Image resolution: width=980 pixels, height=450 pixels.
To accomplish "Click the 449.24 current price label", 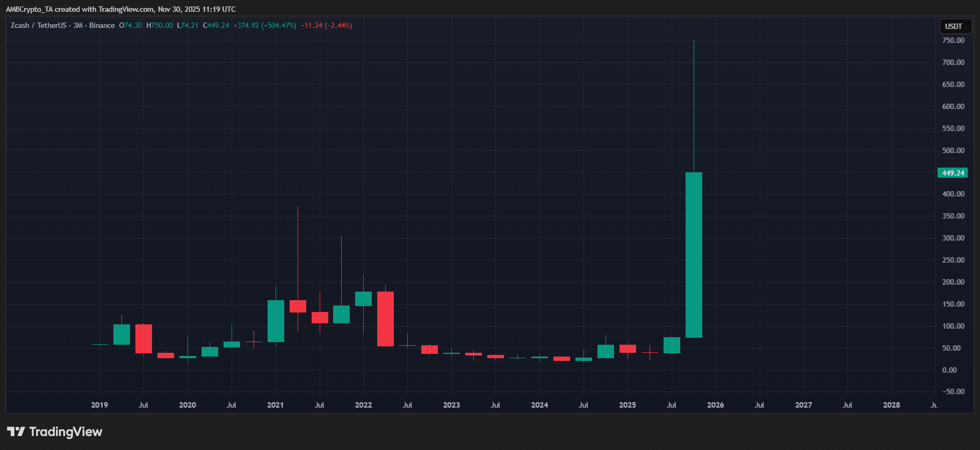I will pyautogui.click(x=953, y=173).
